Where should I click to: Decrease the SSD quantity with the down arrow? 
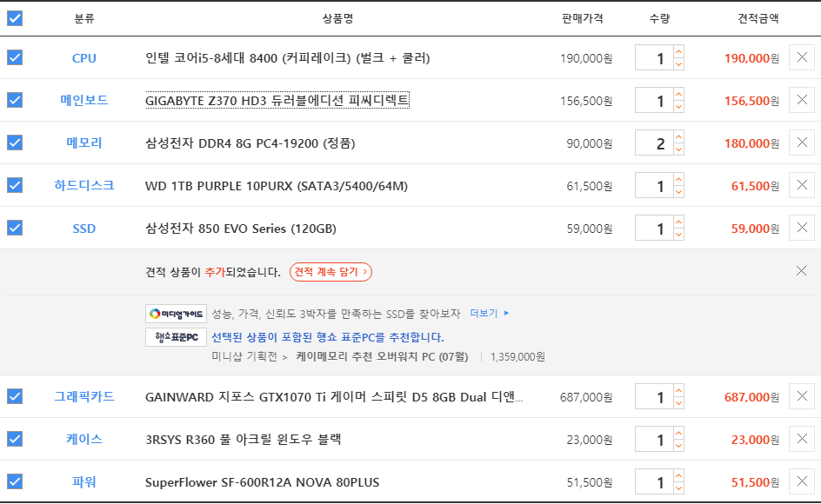coord(678,235)
